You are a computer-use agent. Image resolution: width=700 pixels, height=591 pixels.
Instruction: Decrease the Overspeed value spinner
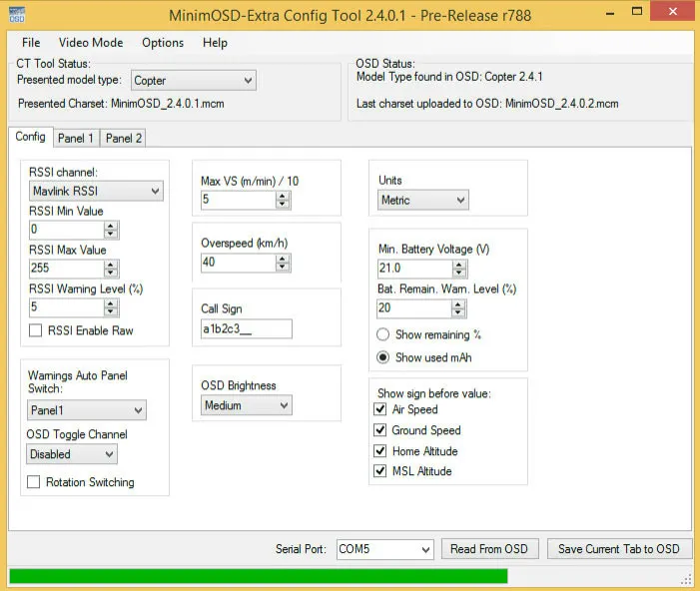[x=283, y=269]
